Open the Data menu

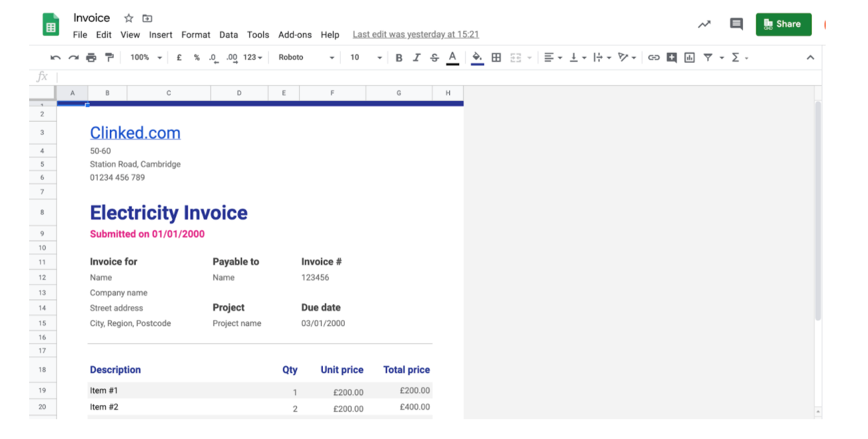point(229,34)
